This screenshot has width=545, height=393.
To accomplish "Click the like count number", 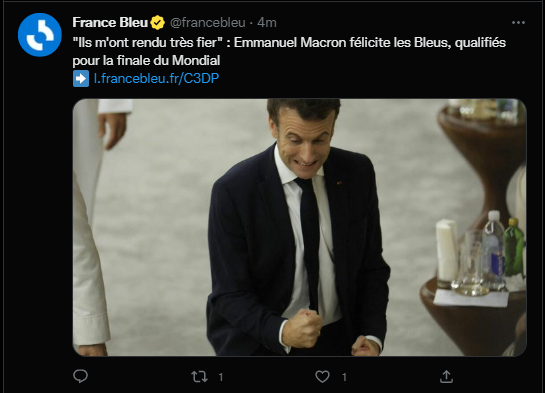I will point(344,377).
